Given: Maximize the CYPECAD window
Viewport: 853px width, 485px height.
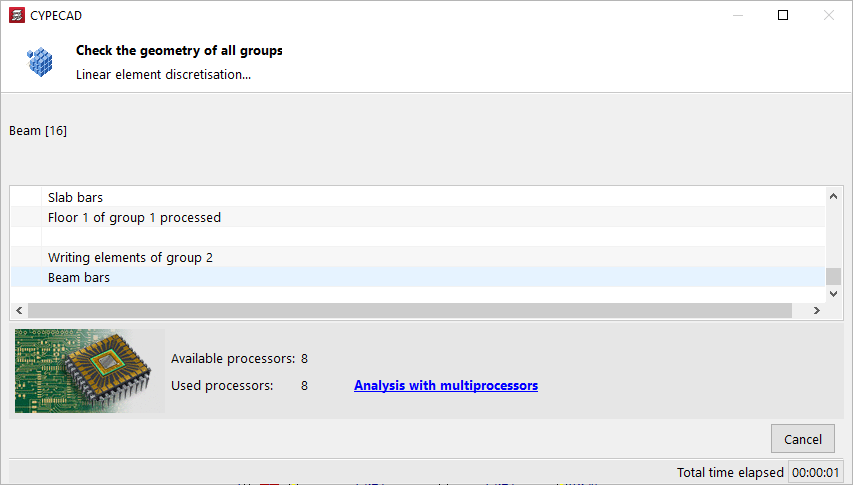Looking at the screenshot, I should coord(783,15).
